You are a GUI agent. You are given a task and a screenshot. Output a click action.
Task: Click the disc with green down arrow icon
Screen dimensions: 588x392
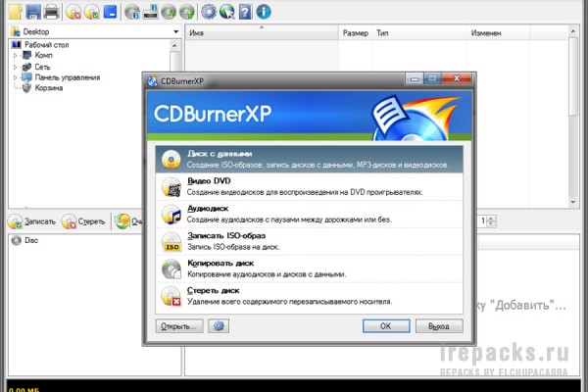click(169, 12)
